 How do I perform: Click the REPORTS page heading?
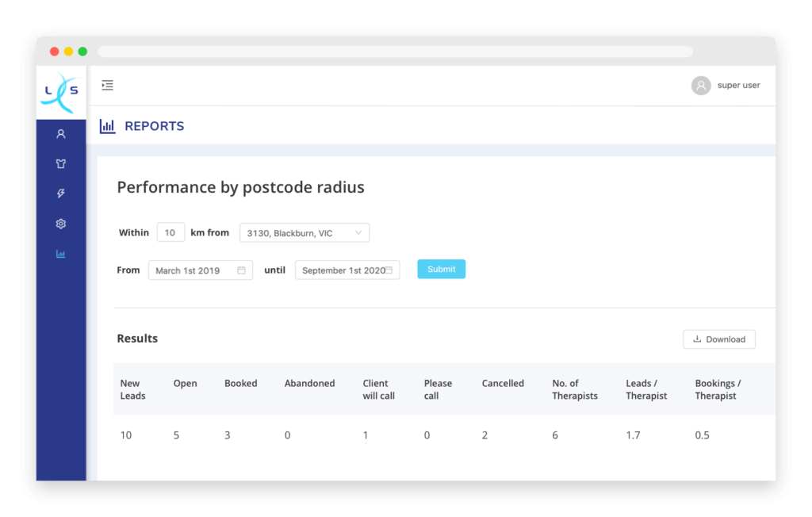click(155, 126)
